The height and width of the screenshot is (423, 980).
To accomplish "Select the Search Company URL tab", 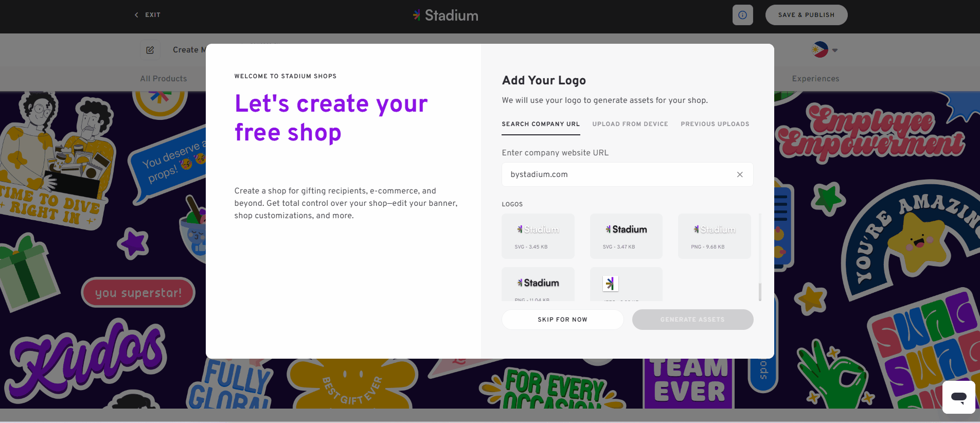I will click(540, 124).
